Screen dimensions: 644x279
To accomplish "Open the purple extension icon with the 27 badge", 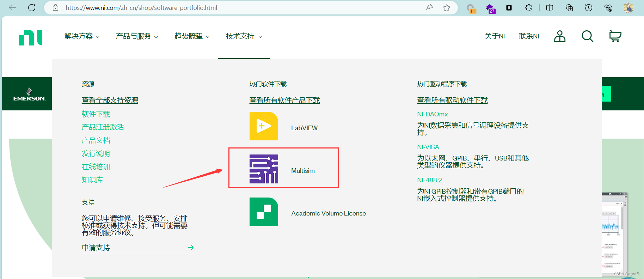I will [490, 8].
